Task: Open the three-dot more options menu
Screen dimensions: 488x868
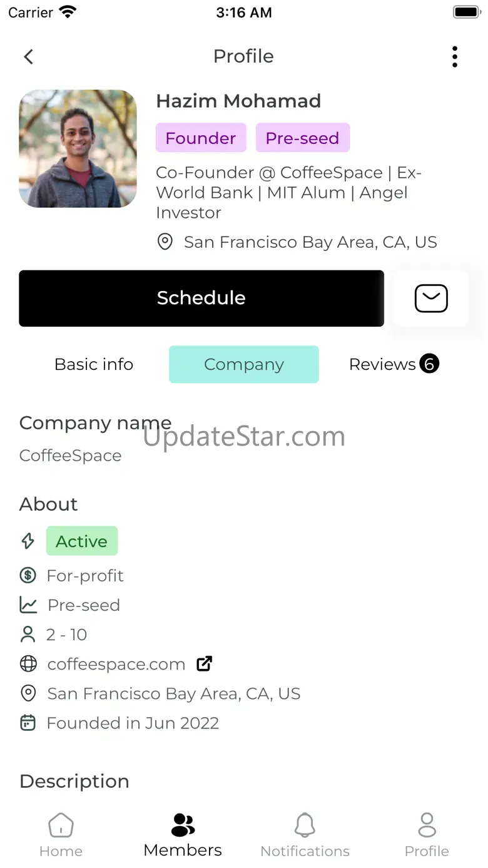Action: click(x=455, y=57)
